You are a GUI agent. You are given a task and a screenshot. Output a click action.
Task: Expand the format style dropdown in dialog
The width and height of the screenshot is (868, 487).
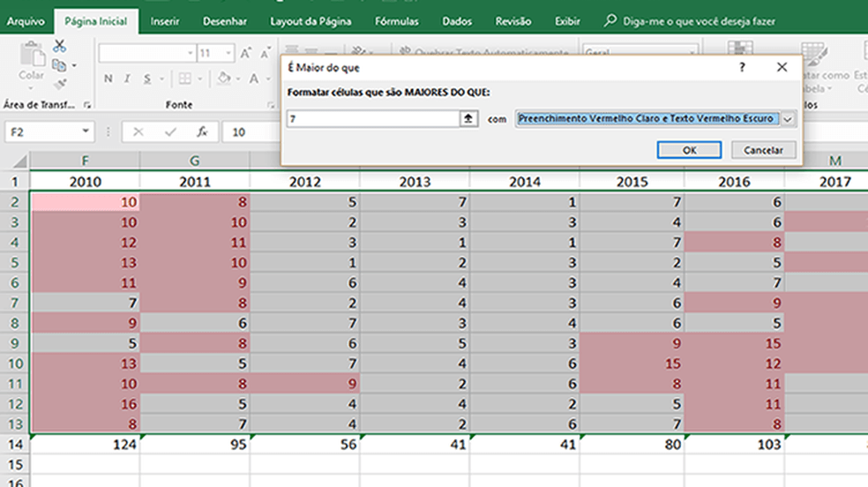788,118
